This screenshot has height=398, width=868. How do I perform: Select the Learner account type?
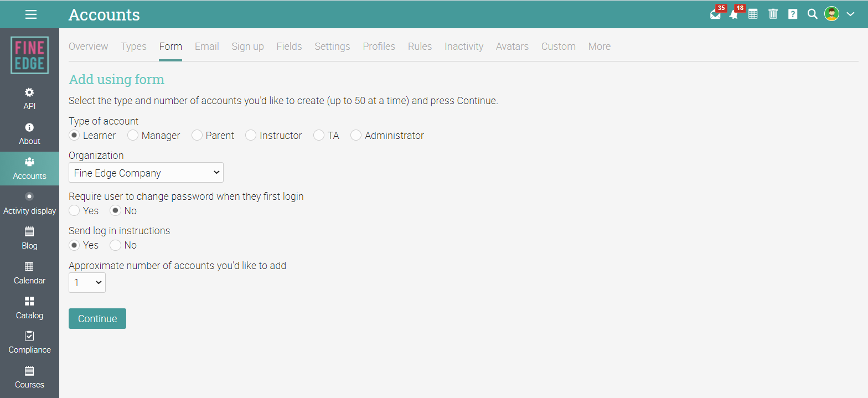74,136
